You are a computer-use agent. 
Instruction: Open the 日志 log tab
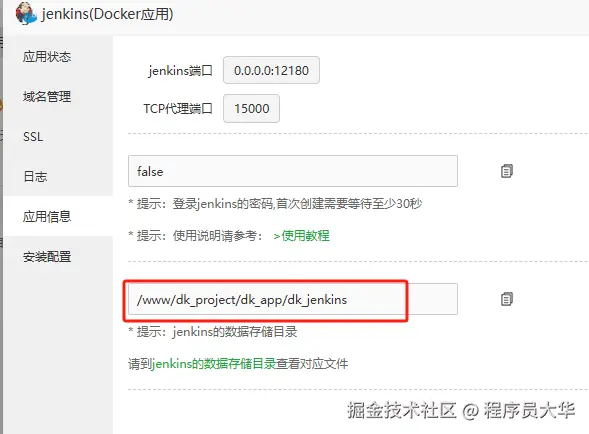35,176
